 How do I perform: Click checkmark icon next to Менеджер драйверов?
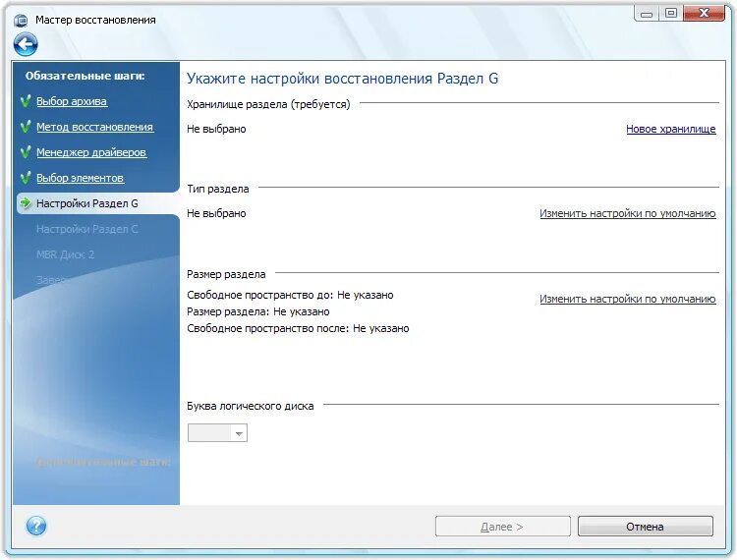pos(27,151)
